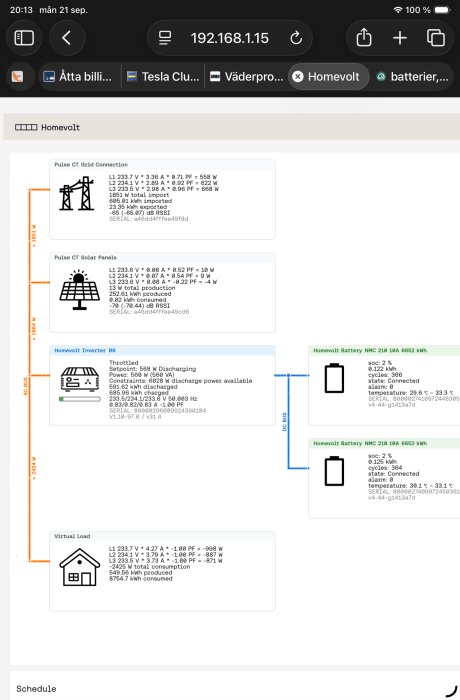Click the Virtual Load house icon
Image resolution: width=460 pixels, height=700 pixels.
pyautogui.click(x=79, y=567)
